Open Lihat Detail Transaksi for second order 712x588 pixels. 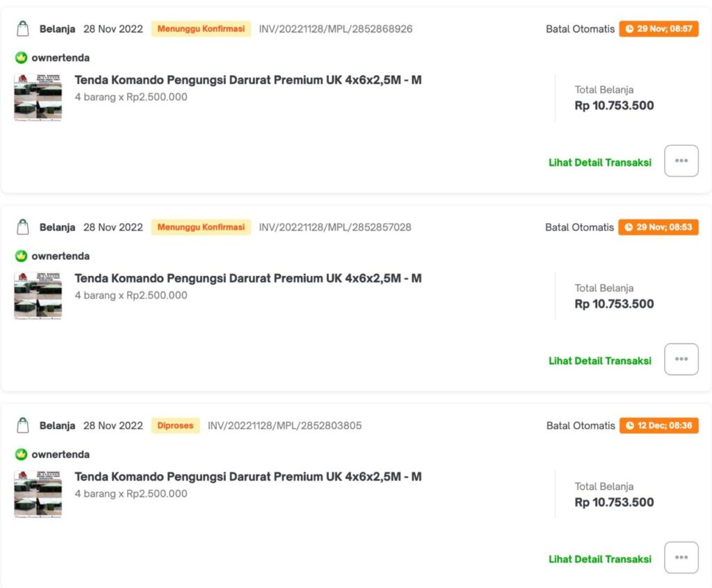click(x=599, y=361)
